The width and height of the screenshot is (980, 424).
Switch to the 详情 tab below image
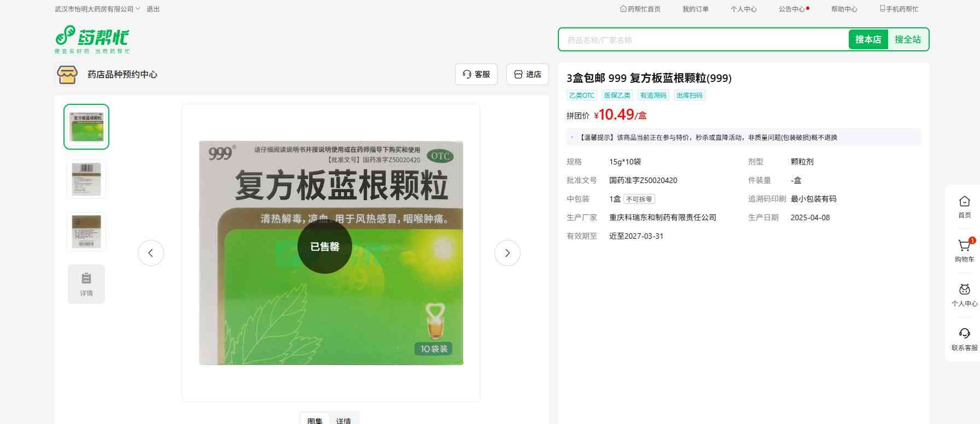click(x=343, y=420)
